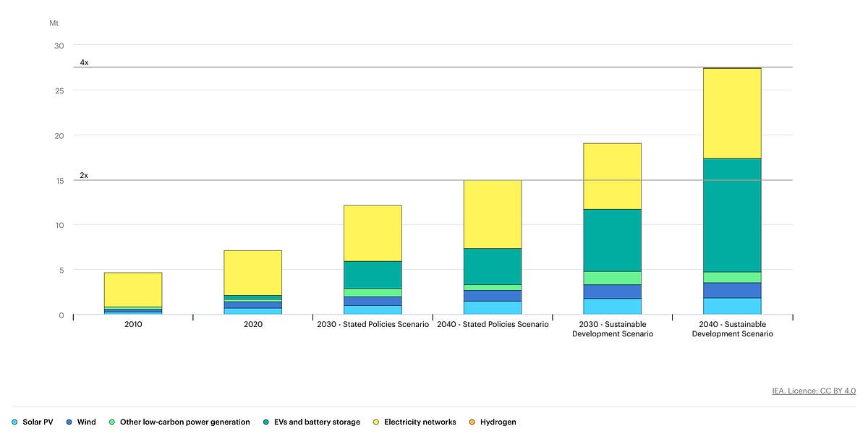Click yellow segment in 2040 Sustainable Development bar
Viewport: 868px width, 434px height.
(x=732, y=113)
